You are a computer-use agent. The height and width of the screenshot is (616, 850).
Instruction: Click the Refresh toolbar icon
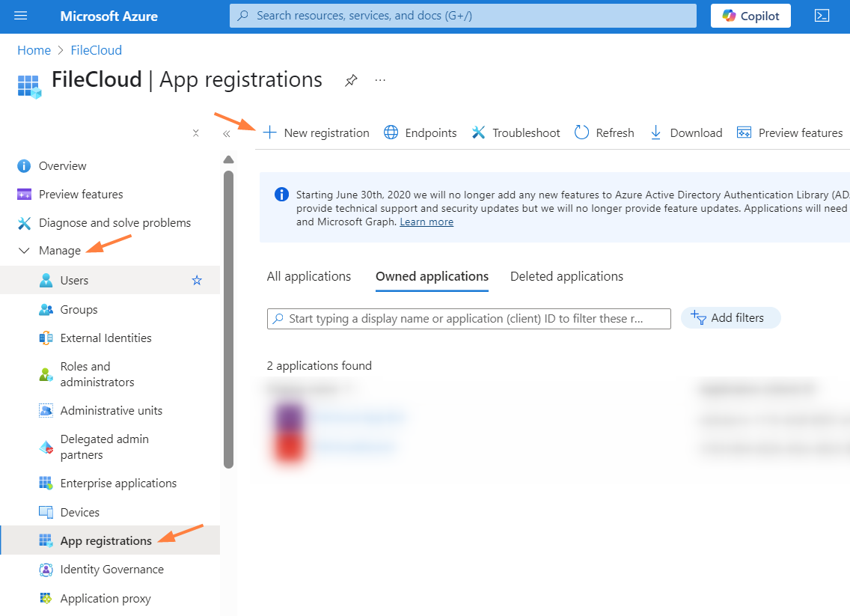pos(582,132)
